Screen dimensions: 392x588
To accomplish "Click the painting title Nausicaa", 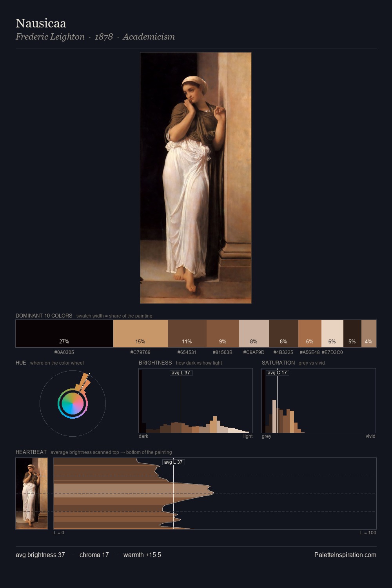I will (x=41, y=23).
